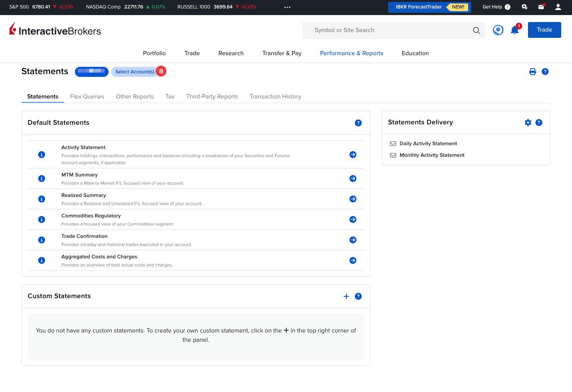The width and height of the screenshot is (572, 392).
Task: Show info for MTM Summary
Action: point(42,178)
